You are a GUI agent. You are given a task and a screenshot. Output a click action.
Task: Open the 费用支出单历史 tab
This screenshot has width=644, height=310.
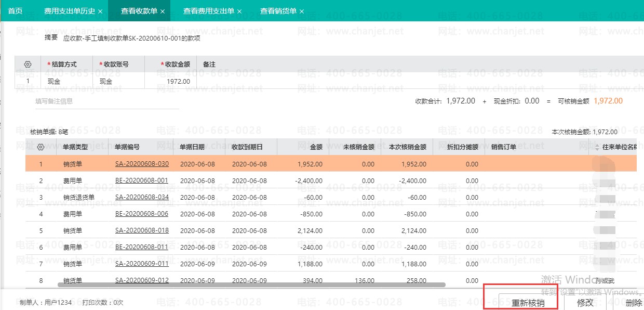pyautogui.click(x=69, y=11)
